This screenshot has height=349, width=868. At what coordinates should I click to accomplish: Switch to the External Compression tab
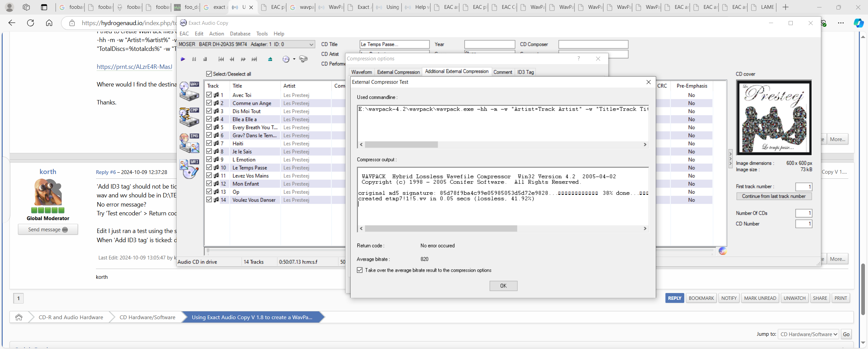(398, 72)
